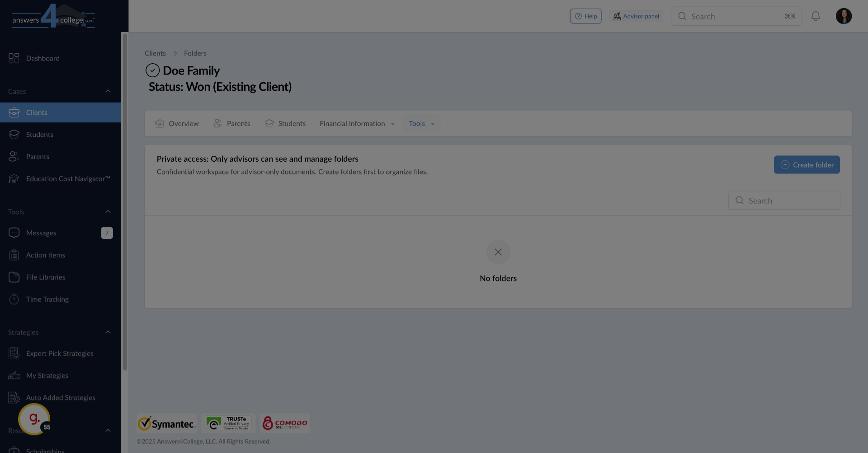Open My Strategies

(47, 375)
